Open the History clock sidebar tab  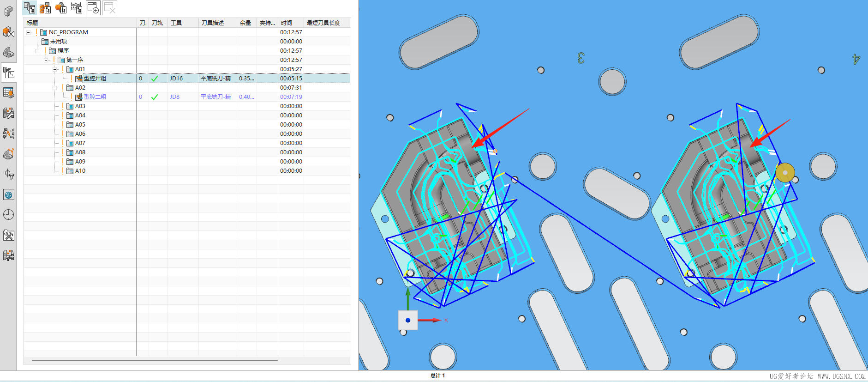click(8, 215)
